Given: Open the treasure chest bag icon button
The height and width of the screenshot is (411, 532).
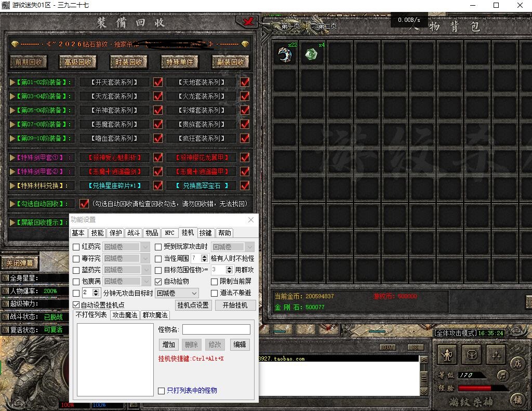Looking at the screenshot, I should 472,355.
